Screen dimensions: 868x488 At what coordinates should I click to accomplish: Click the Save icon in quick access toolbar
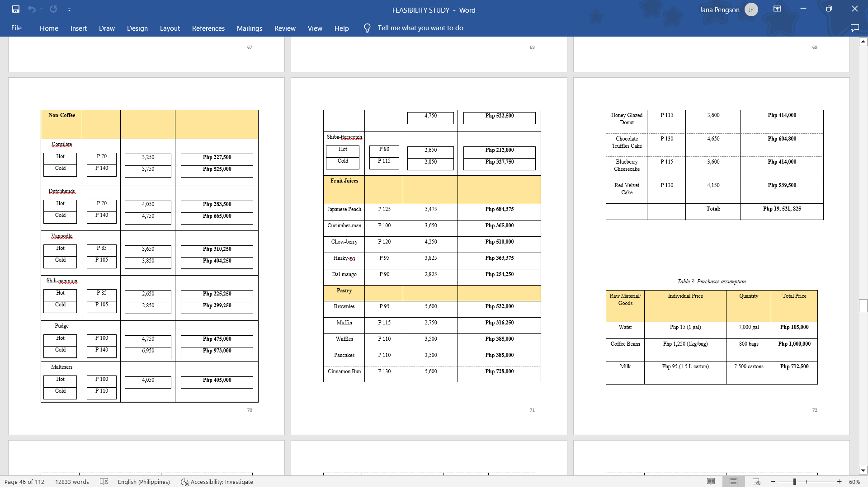16,9
